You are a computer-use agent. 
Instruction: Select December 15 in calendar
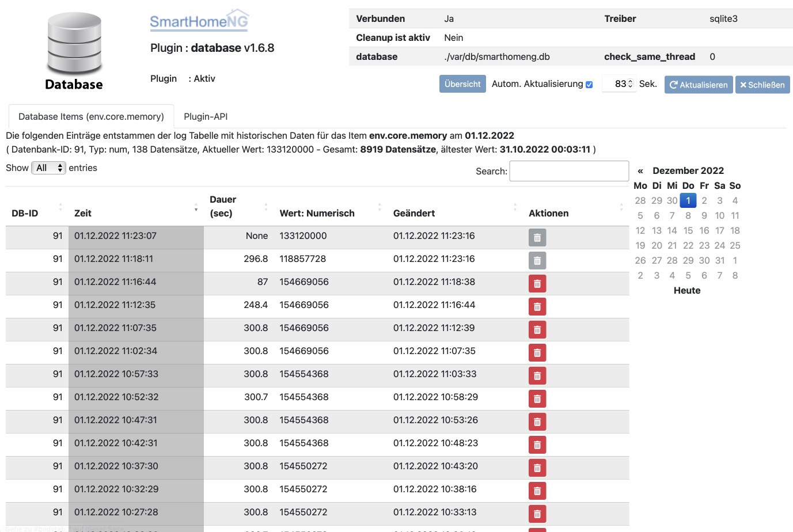point(688,230)
